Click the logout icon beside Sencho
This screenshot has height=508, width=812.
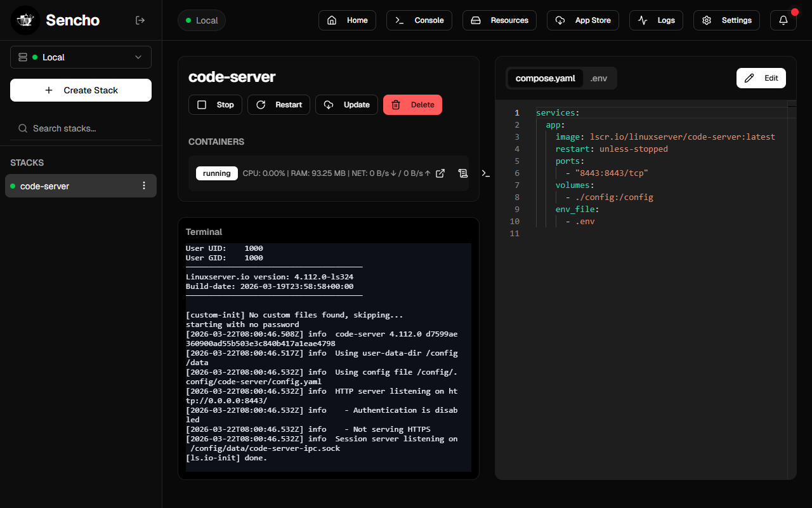140,20
